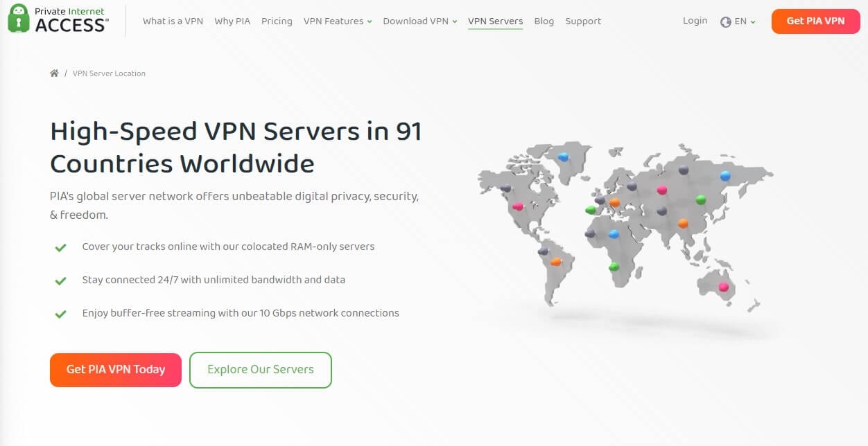Click the colocated RAM-only servers line
This screenshot has width=868, height=446.
(x=228, y=247)
